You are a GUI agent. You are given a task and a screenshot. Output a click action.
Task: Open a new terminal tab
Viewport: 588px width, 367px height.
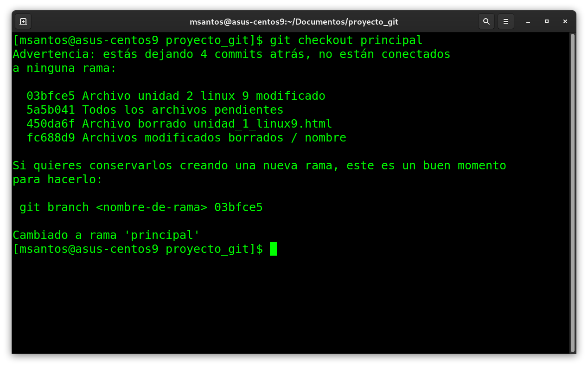[x=23, y=21]
